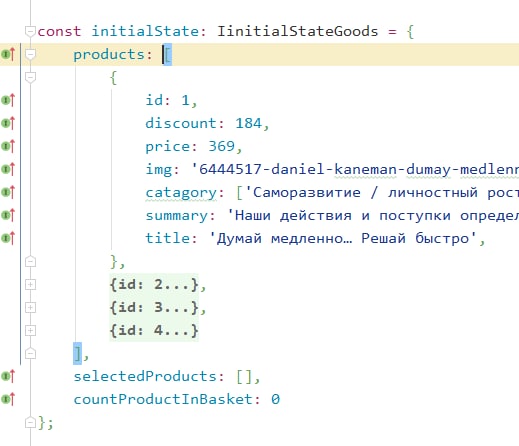Click implements gutter icon beside catagory line
Screen dimensions: 519x446
point(8,192)
